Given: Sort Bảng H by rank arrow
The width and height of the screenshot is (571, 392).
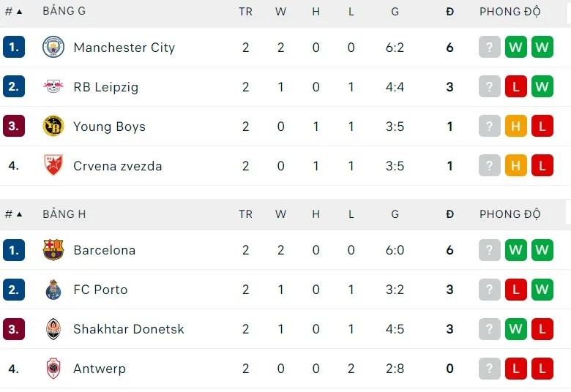Looking at the screenshot, I should (x=19, y=214).
